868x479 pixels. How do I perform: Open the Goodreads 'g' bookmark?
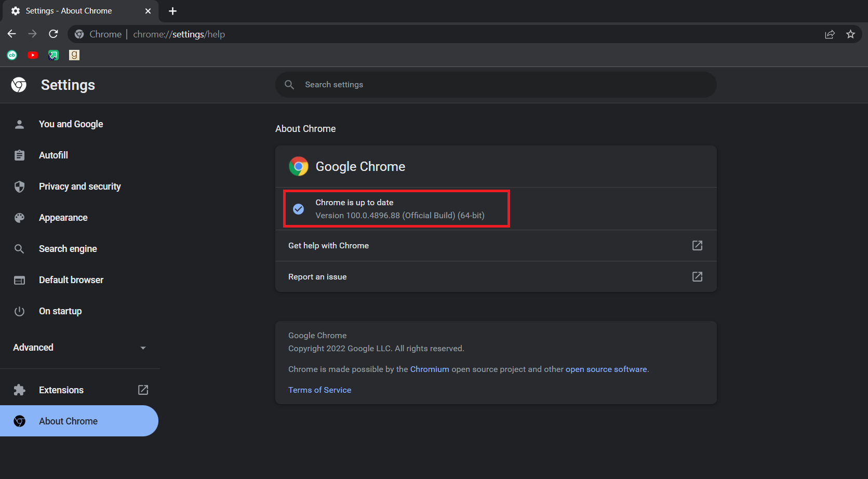[x=74, y=55]
